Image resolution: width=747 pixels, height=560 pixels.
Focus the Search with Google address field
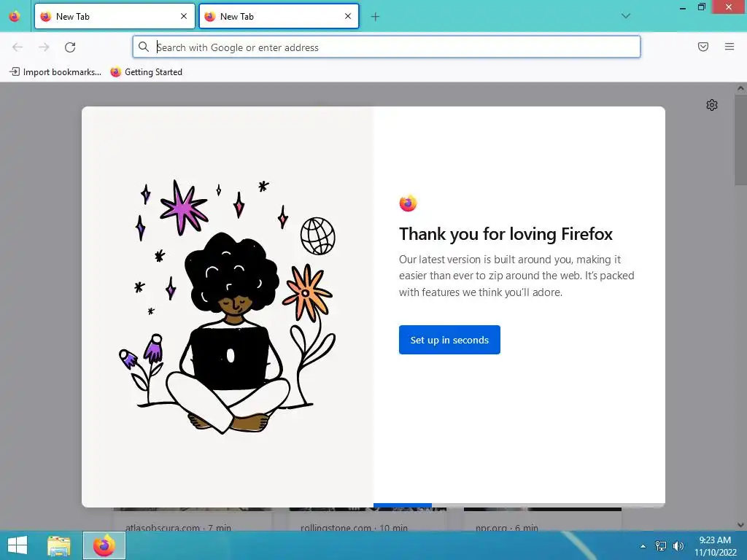click(387, 47)
